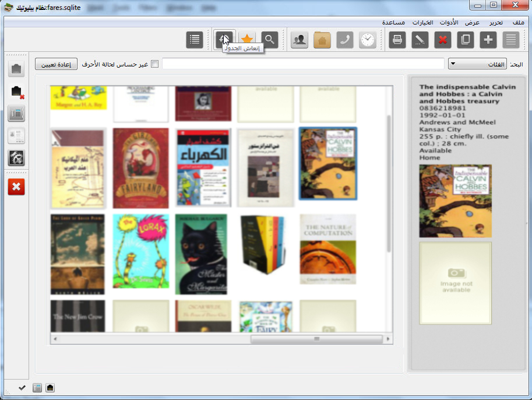Click the horizontal scrollbar right arrow

coord(388,339)
